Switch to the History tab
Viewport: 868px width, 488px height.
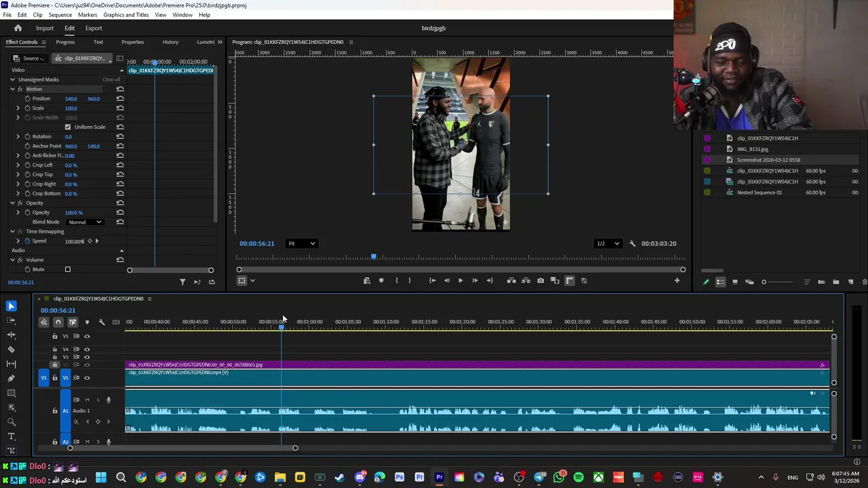click(170, 42)
